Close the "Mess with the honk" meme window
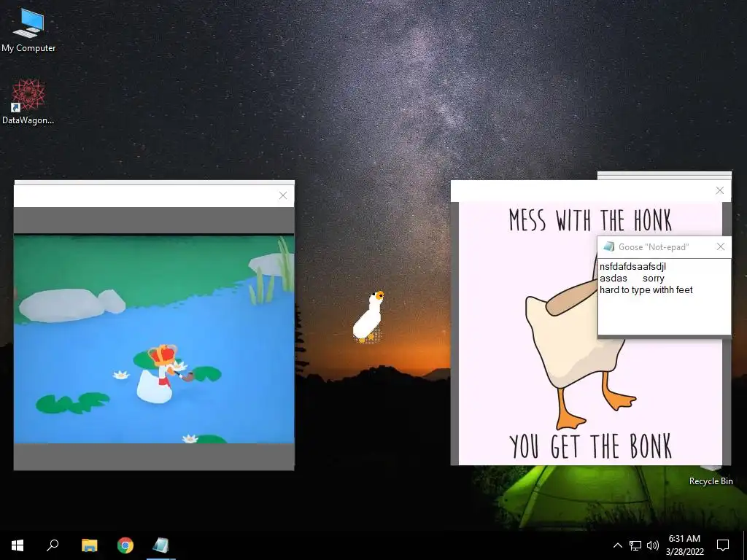The height and width of the screenshot is (560, 747). pos(719,190)
